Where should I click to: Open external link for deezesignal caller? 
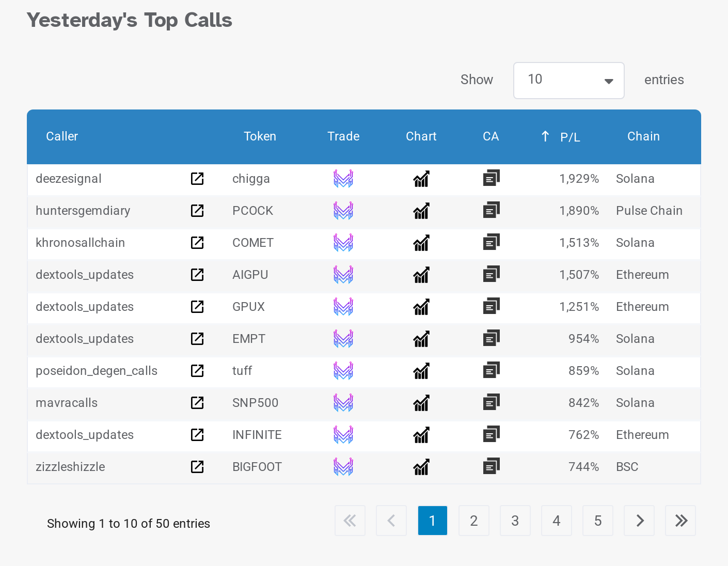tap(197, 179)
